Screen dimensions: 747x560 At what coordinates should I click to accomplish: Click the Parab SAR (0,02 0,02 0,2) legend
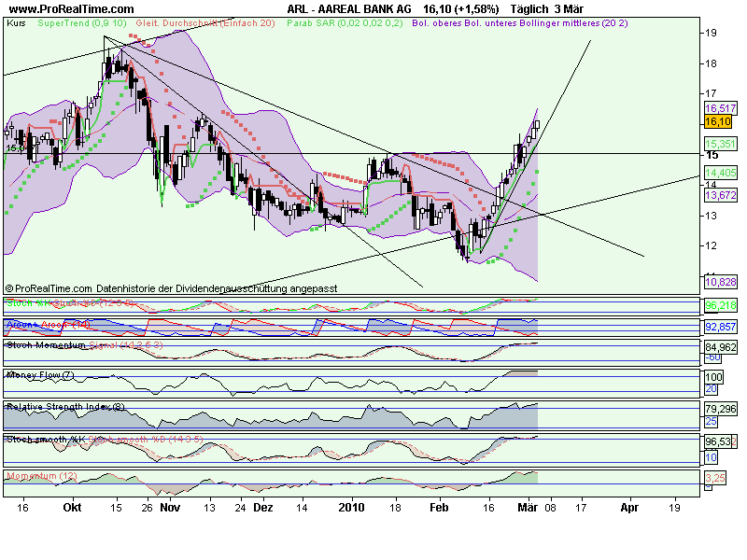click(345, 22)
